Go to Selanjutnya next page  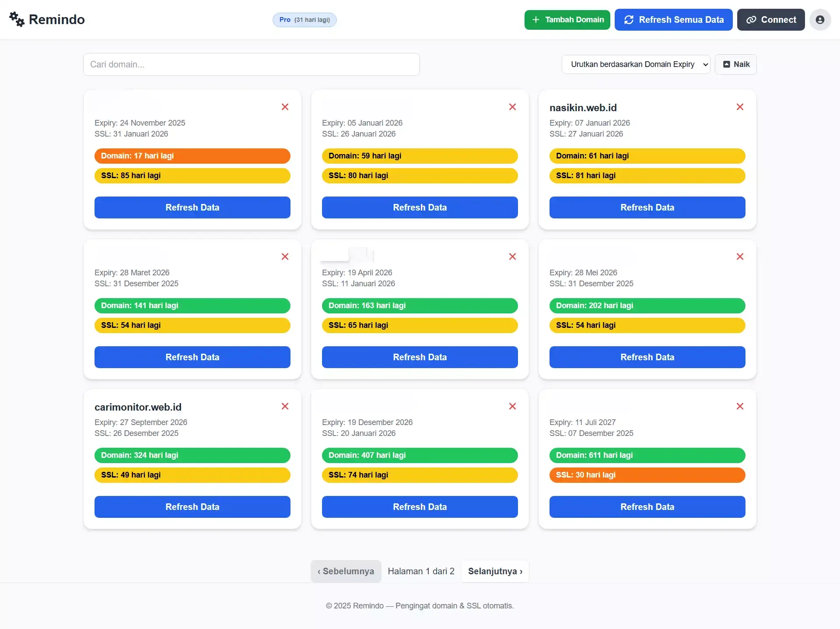click(495, 571)
